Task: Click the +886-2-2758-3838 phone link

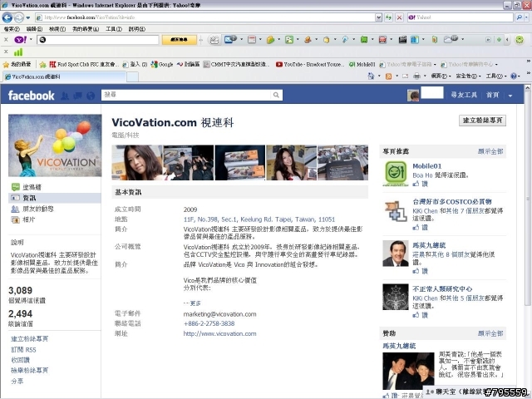Action: pyautogui.click(x=209, y=323)
